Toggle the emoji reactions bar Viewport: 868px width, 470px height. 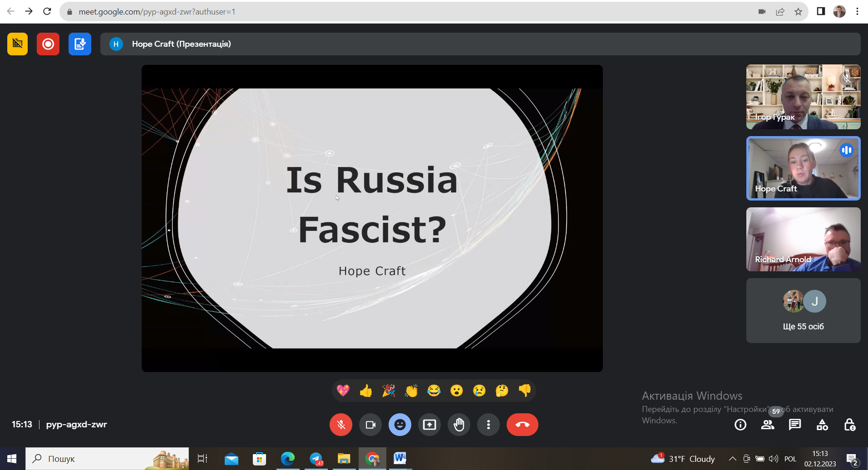pos(400,425)
